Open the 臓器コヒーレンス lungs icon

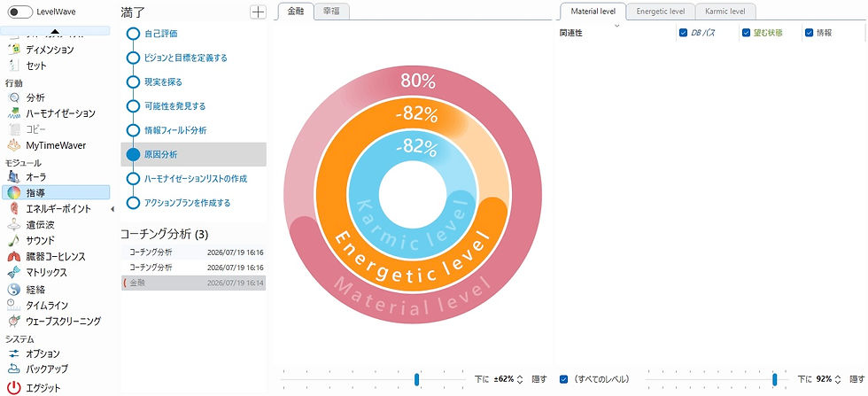click(x=14, y=256)
